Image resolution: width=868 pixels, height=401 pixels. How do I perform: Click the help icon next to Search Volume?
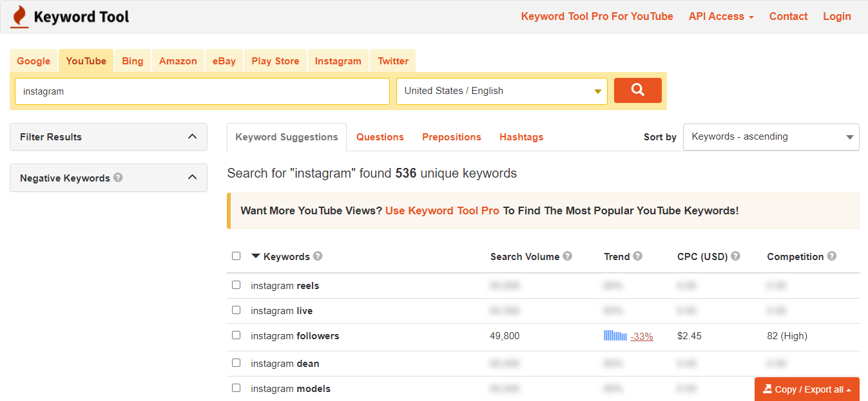(x=567, y=256)
